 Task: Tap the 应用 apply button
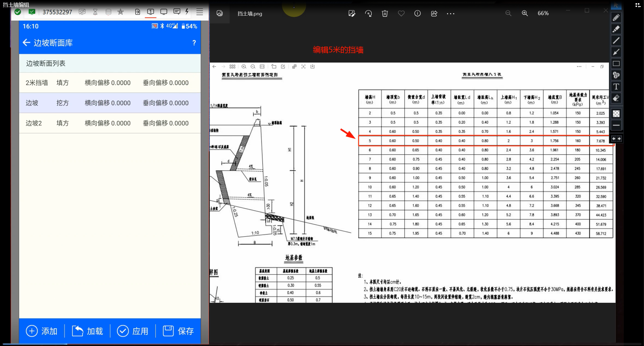133,331
